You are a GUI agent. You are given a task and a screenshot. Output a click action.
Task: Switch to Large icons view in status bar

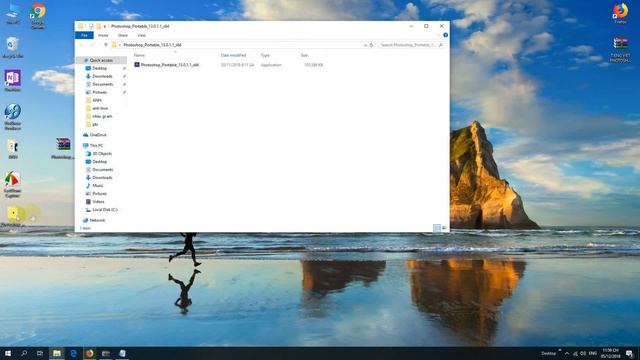click(x=444, y=228)
